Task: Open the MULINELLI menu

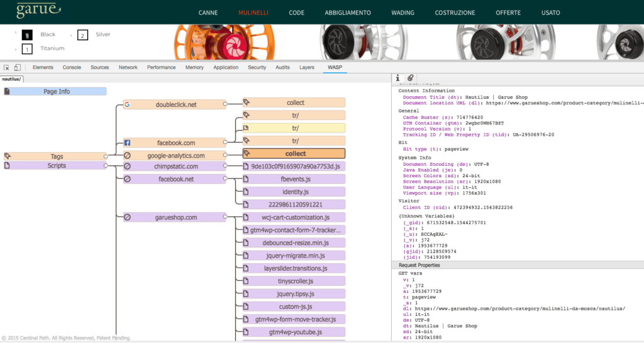Action: [x=253, y=13]
